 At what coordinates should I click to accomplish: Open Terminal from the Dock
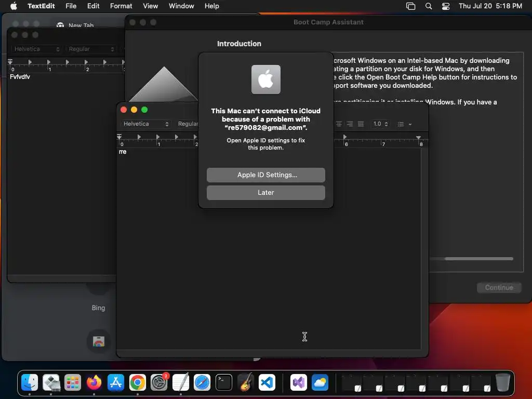(x=223, y=382)
